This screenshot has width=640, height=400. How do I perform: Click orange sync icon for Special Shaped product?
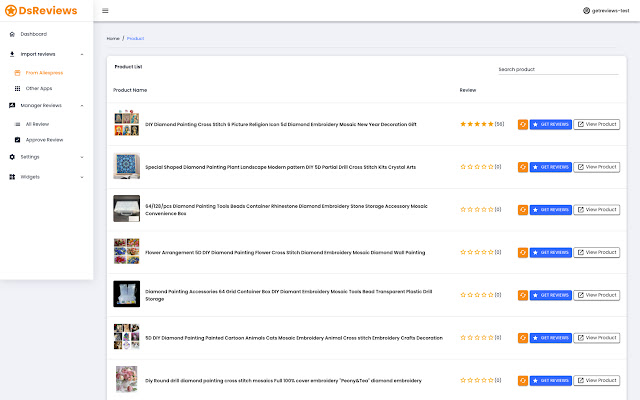[522, 167]
